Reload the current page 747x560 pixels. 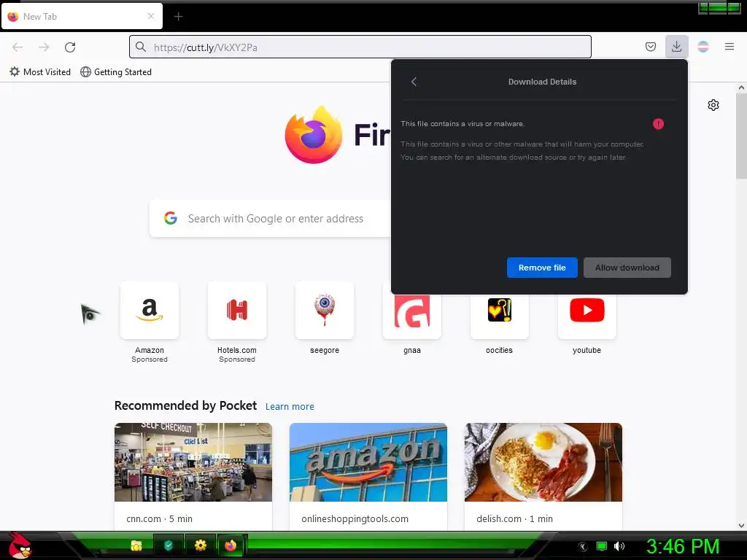tap(70, 47)
